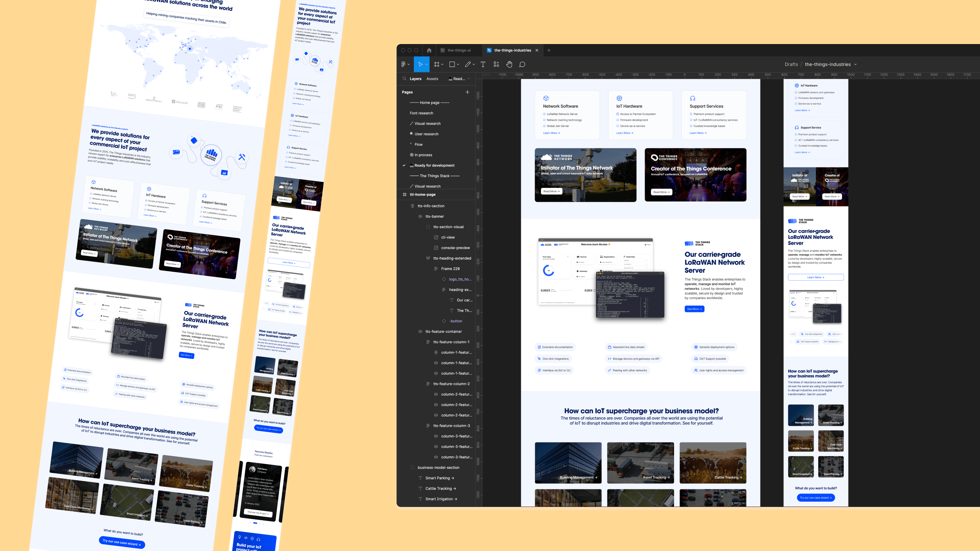Click the Home icon in tab bar
Viewport: 980px width, 551px height.
(429, 50)
